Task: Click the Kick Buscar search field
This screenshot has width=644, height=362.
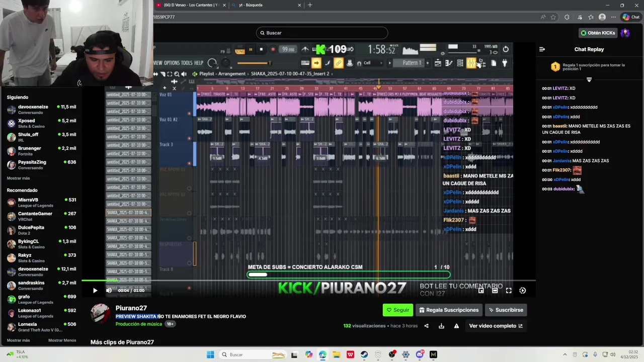Action: [x=322, y=33]
